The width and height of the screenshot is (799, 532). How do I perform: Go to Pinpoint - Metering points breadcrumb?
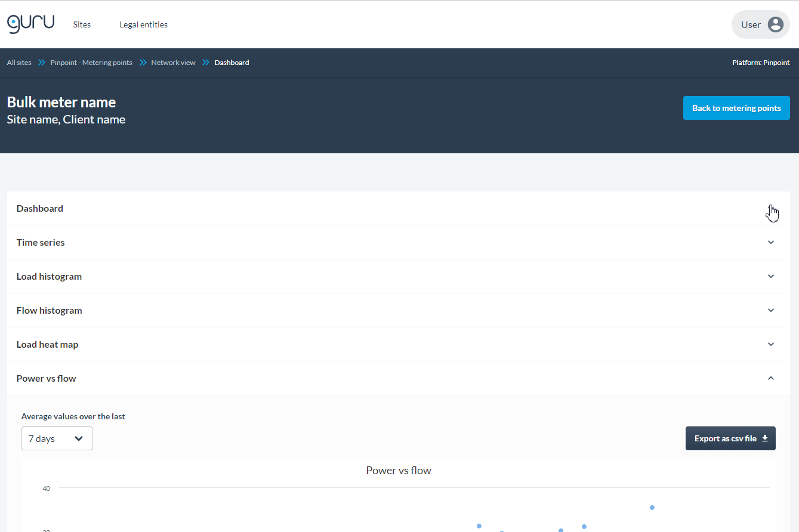(x=91, y=62)
